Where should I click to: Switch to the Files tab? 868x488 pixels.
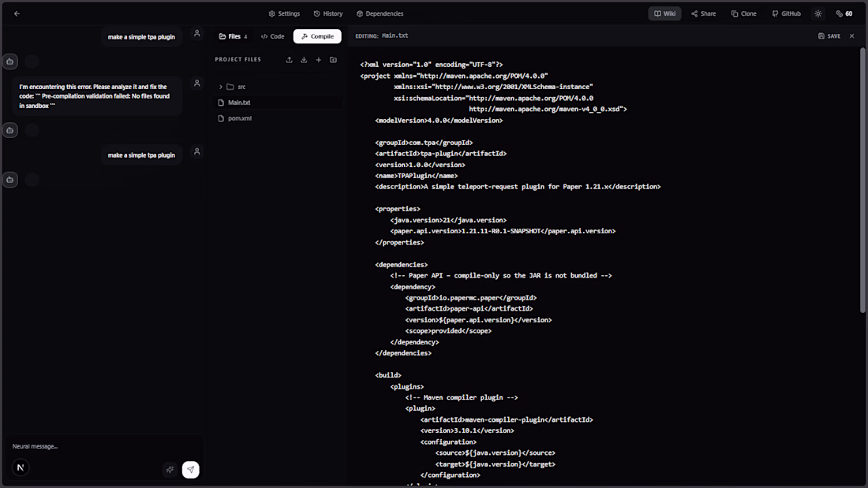[233, 36]
